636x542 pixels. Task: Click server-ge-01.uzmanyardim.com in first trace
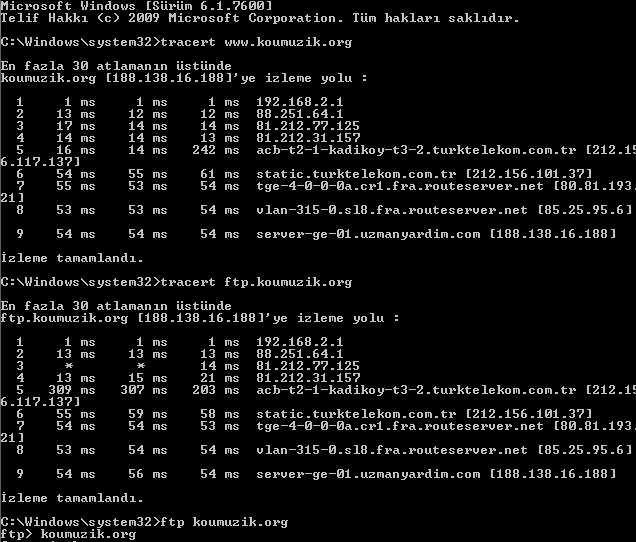(x=368, y=234)
